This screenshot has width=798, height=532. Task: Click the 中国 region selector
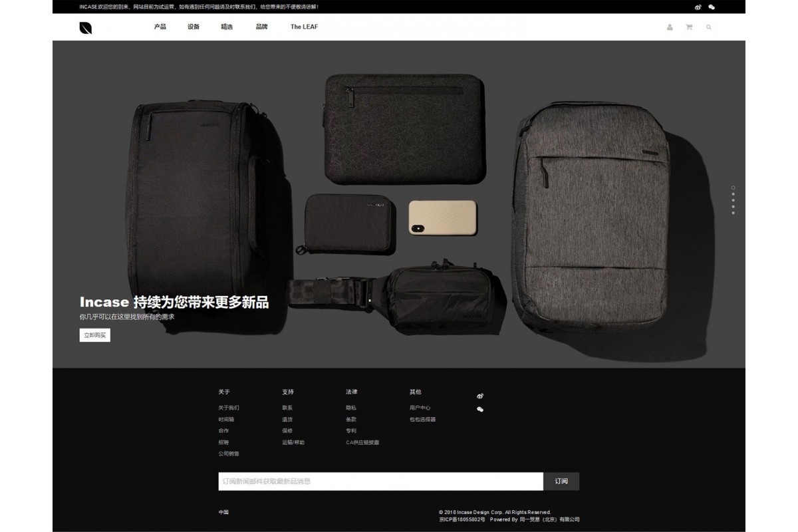click(223, 512)
